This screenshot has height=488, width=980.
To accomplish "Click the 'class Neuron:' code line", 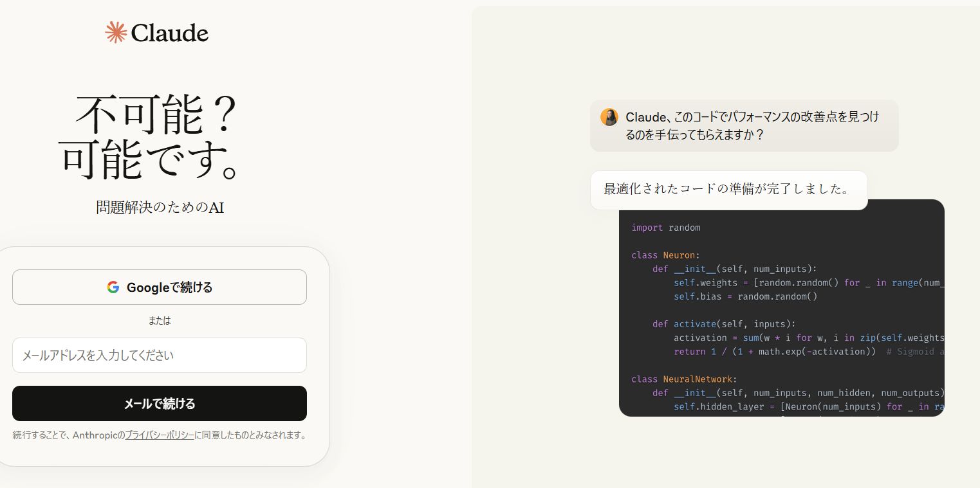I will pyautogui.click(x=665, y=255).
